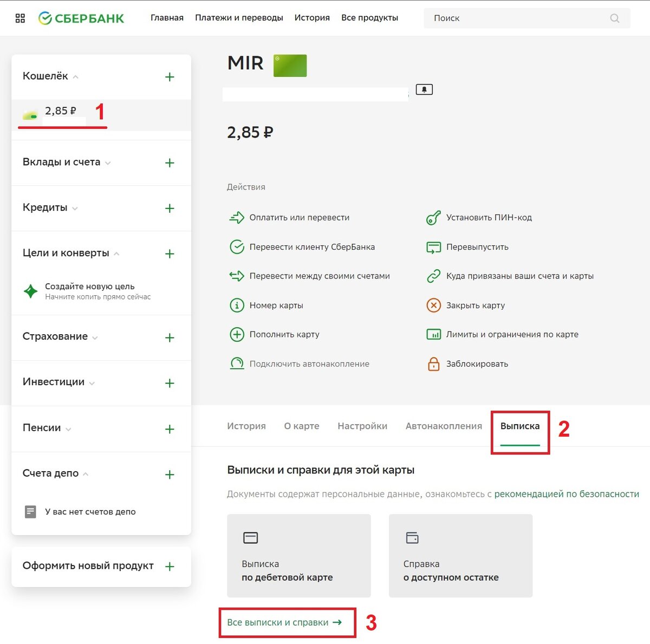The height and width of the screenshot is (644, 650).
Task: Open Справка о доступном остатке tile
Action: [461, 556]
